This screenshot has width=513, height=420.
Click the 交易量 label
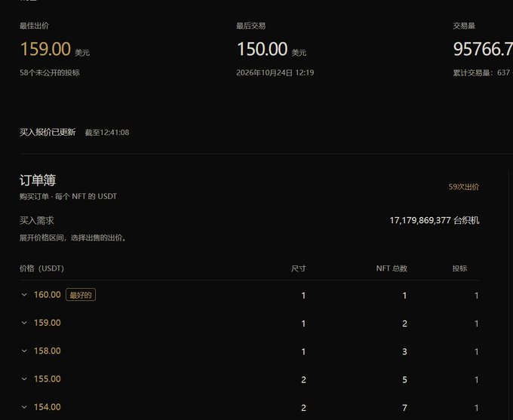coord(464,26)
